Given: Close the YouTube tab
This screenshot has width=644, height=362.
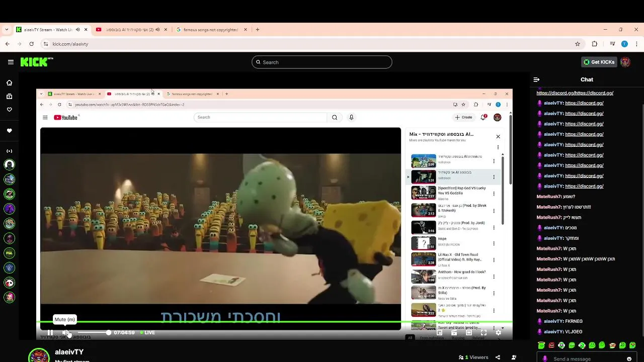Looking at the screenshot, I should (166, 30).
